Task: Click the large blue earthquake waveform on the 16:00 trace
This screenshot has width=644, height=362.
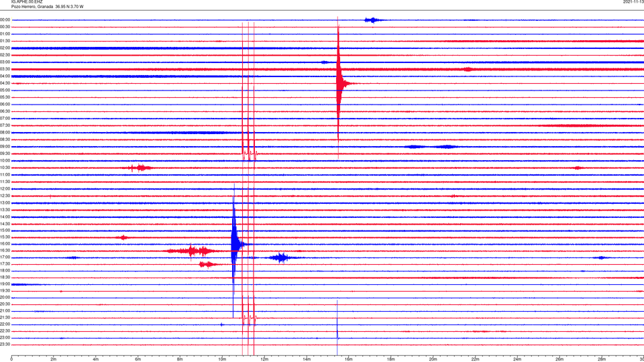Action: 235,244
